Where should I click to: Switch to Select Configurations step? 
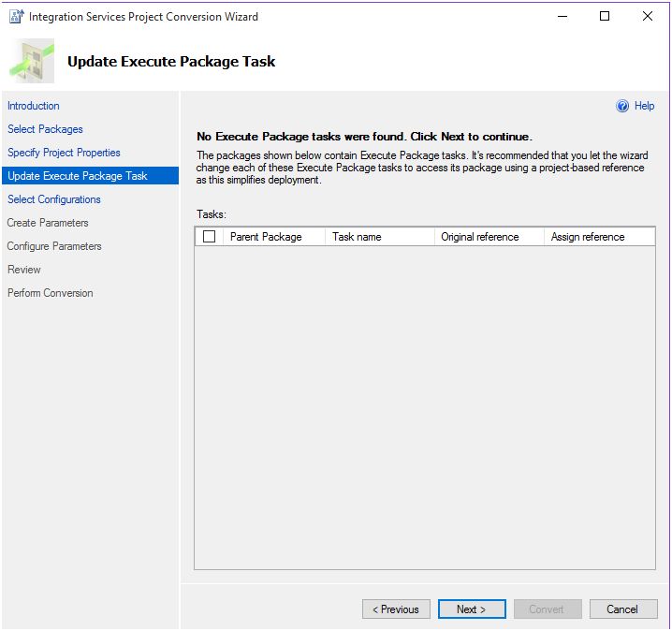click(54, 199)
